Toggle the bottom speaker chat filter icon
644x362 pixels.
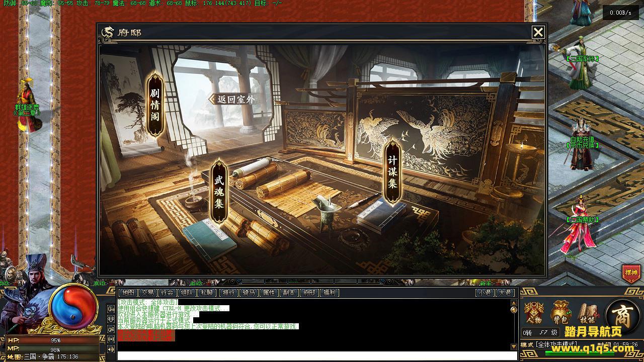point(111,349)
